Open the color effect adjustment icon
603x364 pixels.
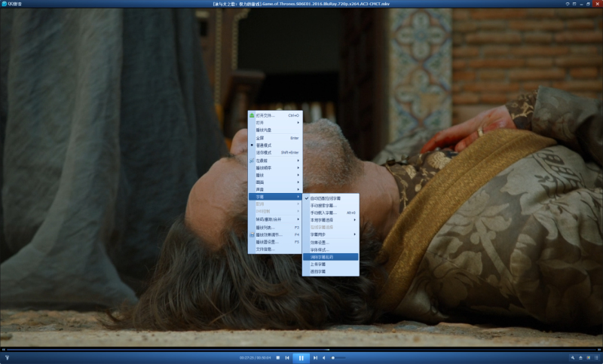click(x=589, y=358)
